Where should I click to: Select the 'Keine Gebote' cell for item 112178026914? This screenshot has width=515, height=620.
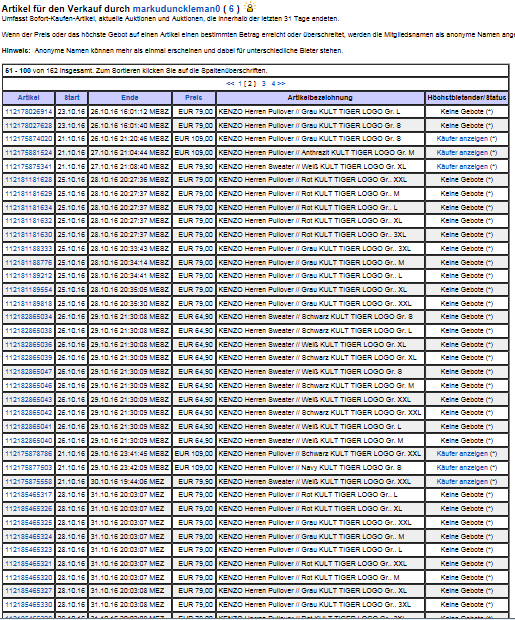coord(467,112)
